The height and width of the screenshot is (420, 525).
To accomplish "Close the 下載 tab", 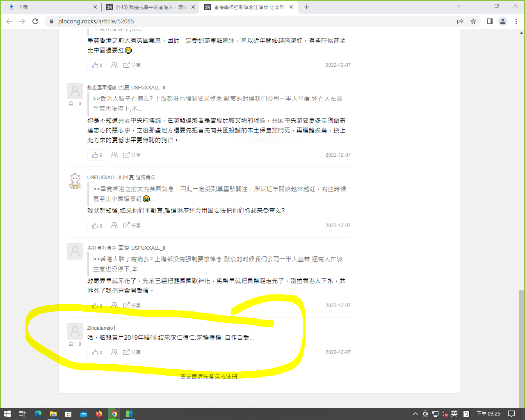I will click(x=95, y=7).
